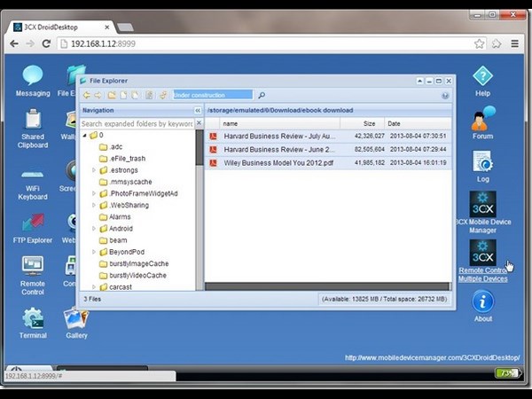Open the Shared Clipboard icon
Screen dimensions: 532x399
[x=34, y=120]
